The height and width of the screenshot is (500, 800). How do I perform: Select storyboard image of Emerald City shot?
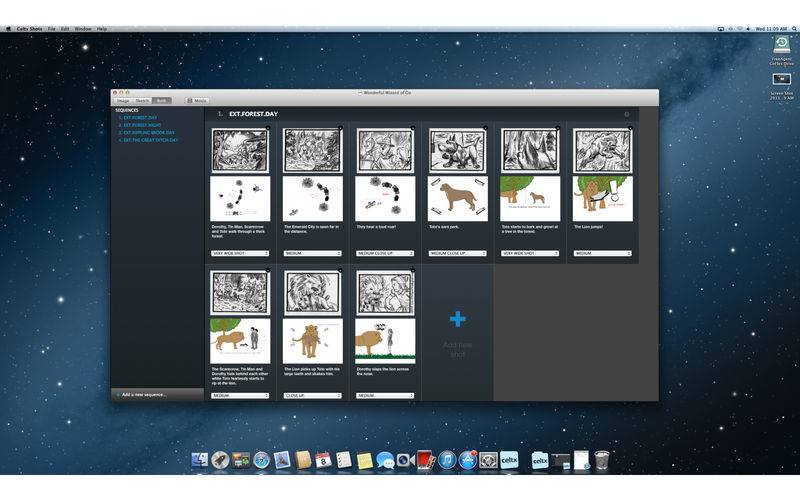point(312,151)
